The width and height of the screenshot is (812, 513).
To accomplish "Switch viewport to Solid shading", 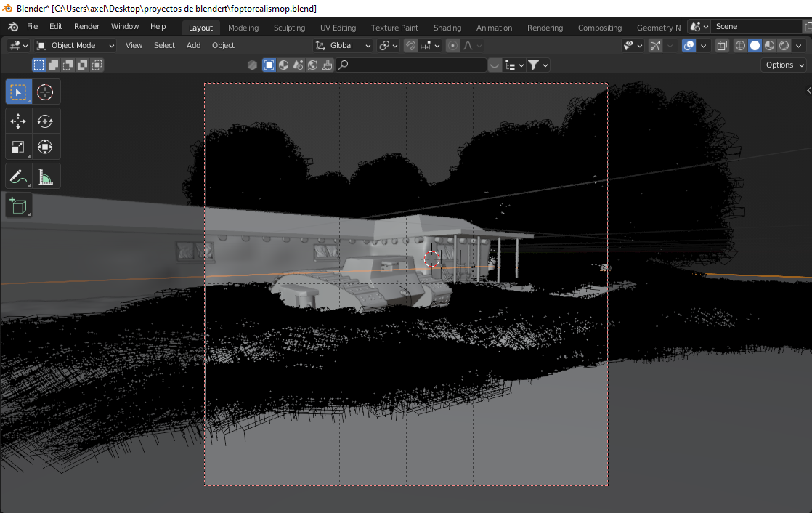I will (755, 46).
